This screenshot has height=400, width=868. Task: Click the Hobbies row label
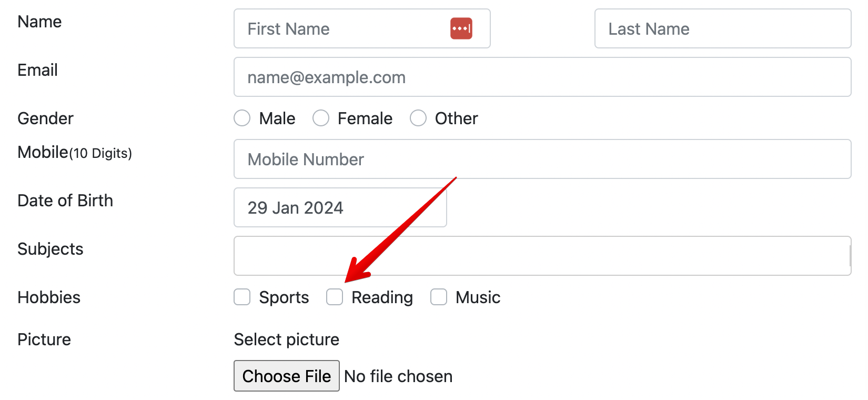[49, 297]
